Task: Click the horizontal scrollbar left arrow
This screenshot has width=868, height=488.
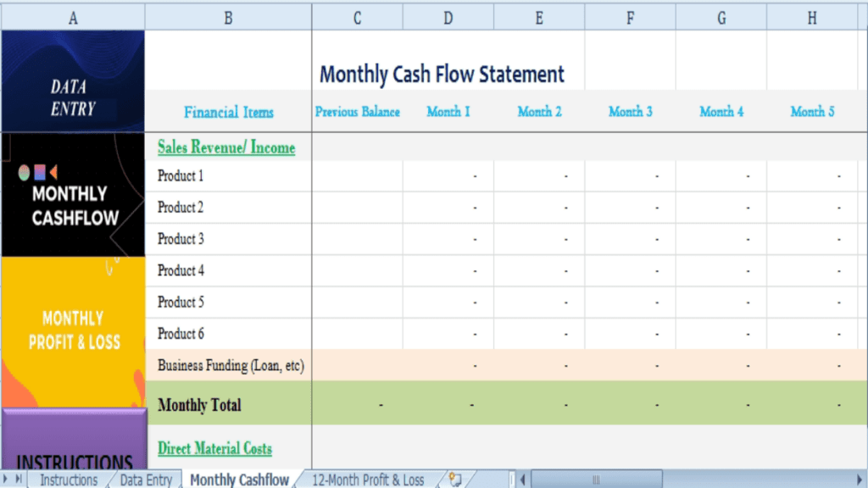Action: click(523, 480)
